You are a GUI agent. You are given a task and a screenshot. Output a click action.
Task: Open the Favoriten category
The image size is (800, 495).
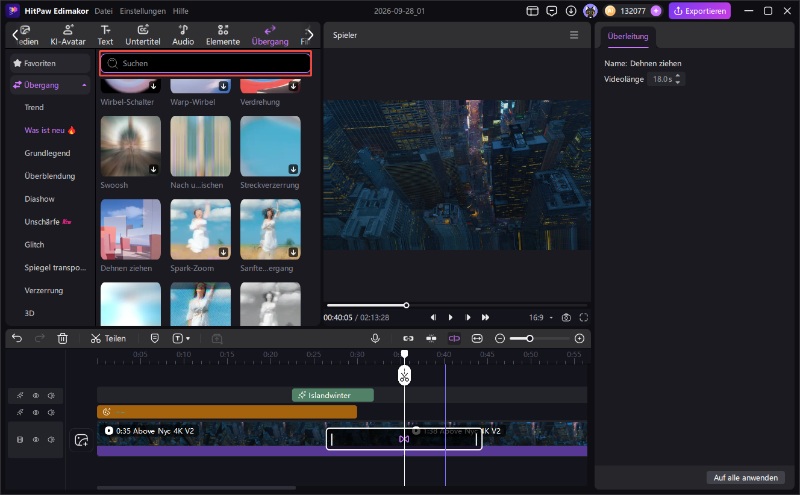[x=49, y=63]
